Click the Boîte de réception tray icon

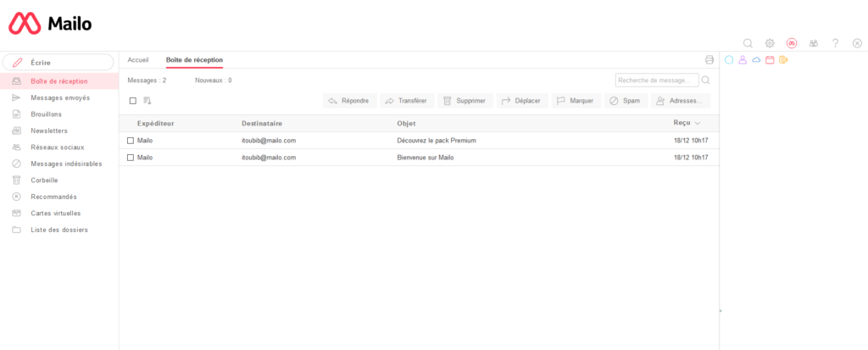(x=17, y=81)
